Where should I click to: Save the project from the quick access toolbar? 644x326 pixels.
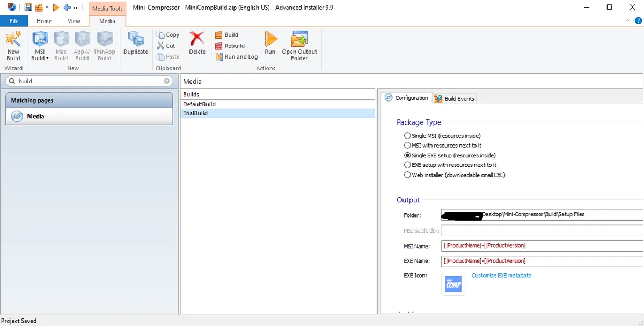(28, 8)
